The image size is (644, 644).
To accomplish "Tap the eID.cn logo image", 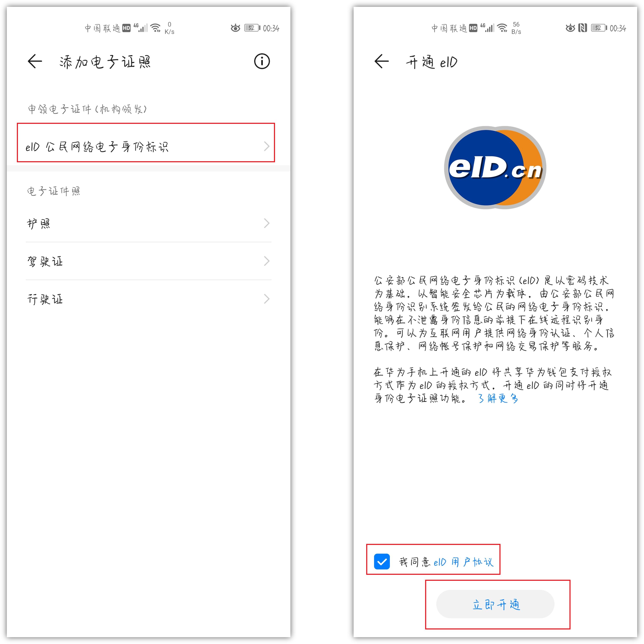I will click(x=495, y=167).
